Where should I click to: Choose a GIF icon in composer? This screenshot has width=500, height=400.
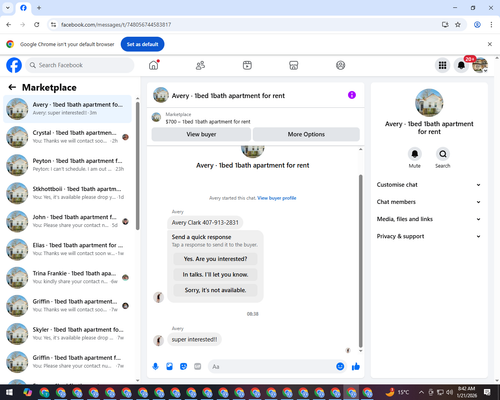click(x=198, y=367)
